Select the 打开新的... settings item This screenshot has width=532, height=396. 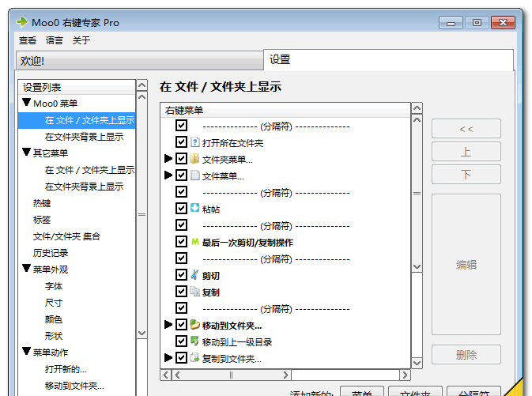pos(66,369)
